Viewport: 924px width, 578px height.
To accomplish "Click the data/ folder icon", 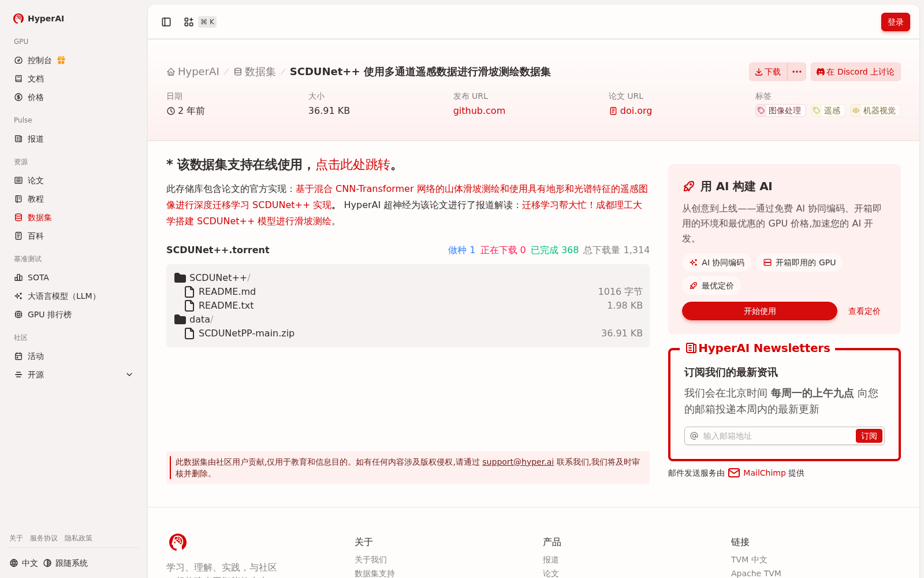I will 180,319.
